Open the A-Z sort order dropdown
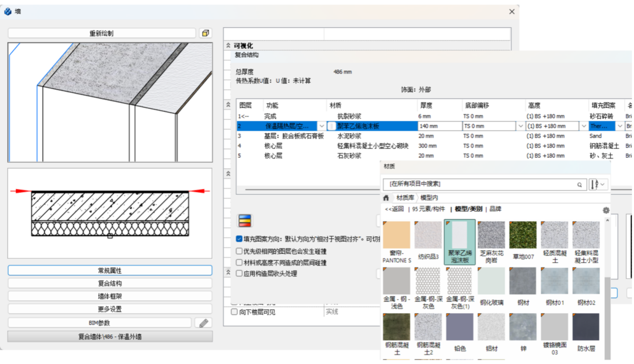The image size is (634, 364). (x=599, y=185)
